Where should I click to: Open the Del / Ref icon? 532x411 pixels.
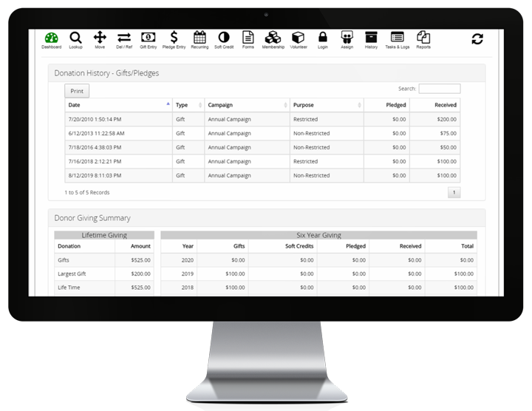point(124,41)
